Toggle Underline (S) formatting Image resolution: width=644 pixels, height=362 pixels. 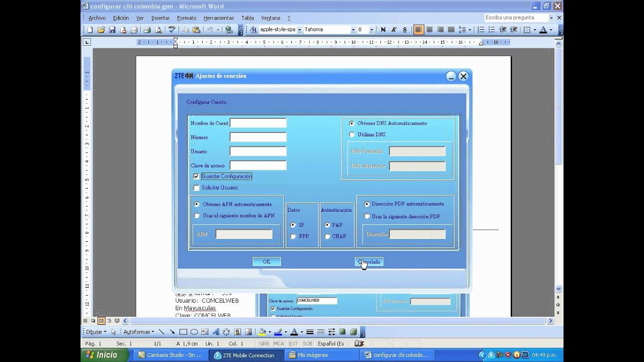tap(405, 30)
